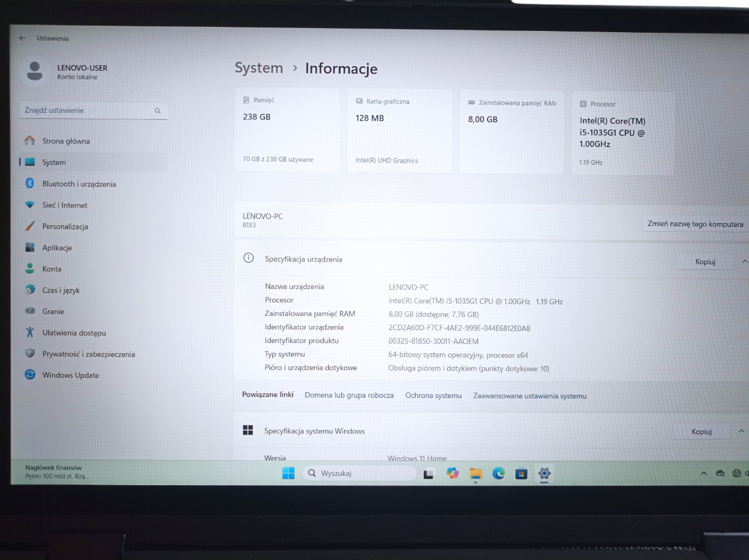Viewport: 749px width, 560px height.
Task: Click the info icon beside Specyfikacja urządzenia
Action: [x=249, y=258]
